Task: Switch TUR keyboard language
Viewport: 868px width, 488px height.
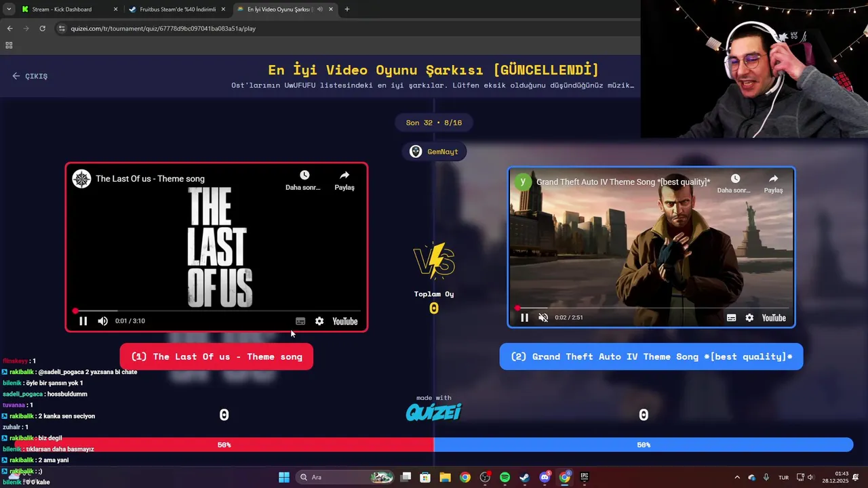Action: 783,477
